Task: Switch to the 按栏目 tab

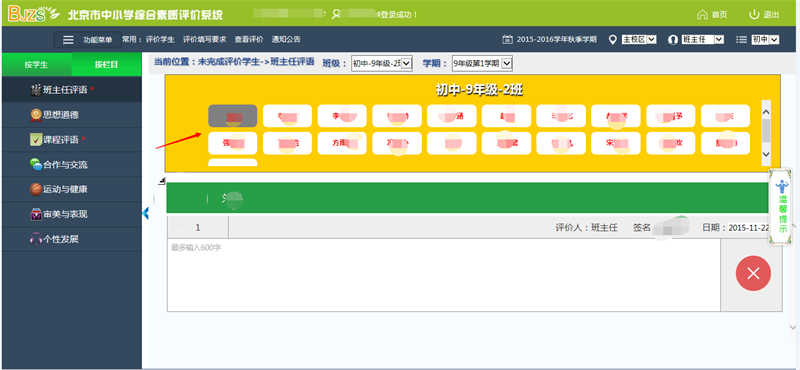Action: (107, 64)
